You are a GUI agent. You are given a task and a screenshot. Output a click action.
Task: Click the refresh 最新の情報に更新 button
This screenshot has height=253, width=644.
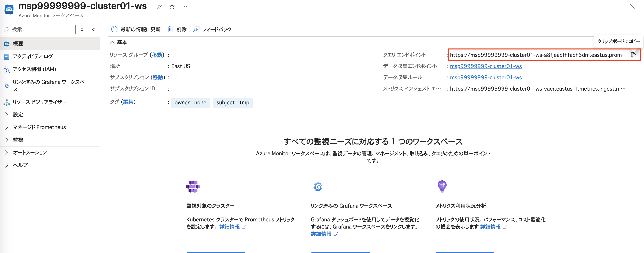click(136, 30)
